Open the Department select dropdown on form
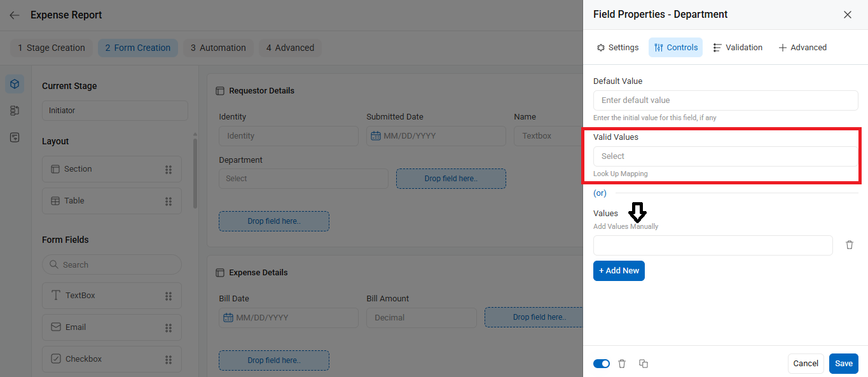 pyautogui.click(x=303, y=179)
